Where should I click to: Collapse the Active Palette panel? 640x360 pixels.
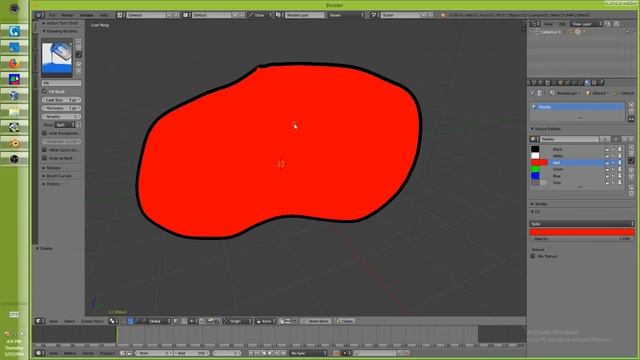[x=546, y=129]
